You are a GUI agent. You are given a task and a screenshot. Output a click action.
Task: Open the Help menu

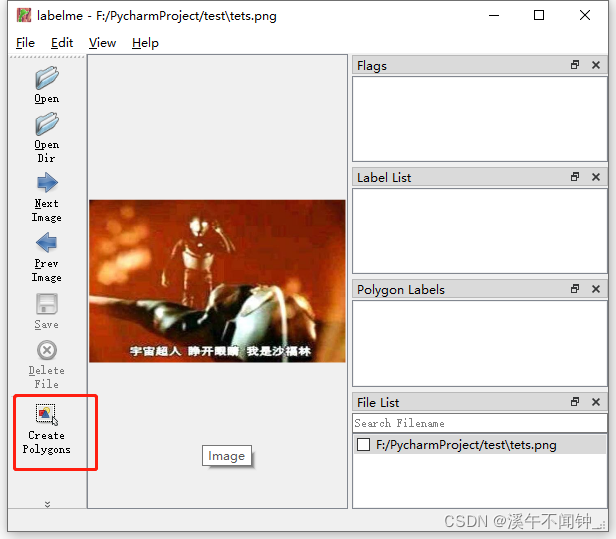pyautogui.click(x=145, y=42)
